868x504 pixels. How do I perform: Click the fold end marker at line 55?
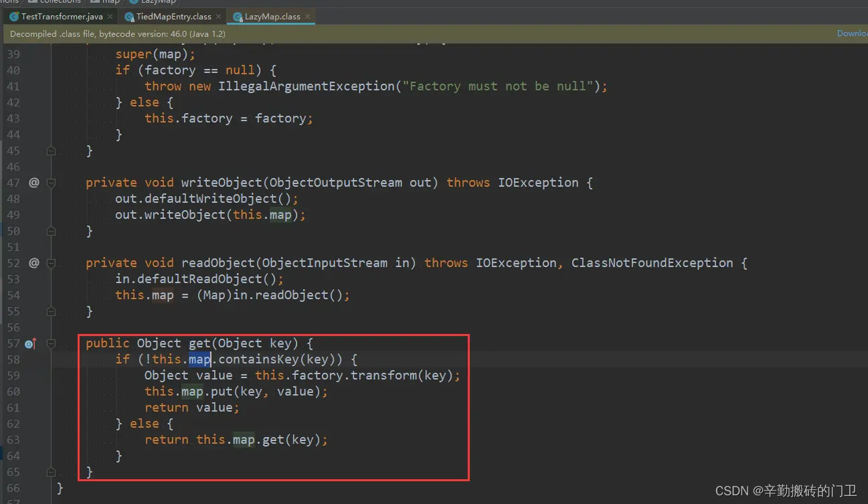tap(51, 311)
